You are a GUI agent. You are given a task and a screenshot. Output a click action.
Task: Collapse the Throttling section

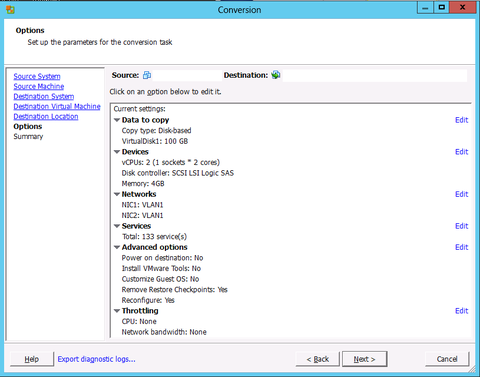117,311
